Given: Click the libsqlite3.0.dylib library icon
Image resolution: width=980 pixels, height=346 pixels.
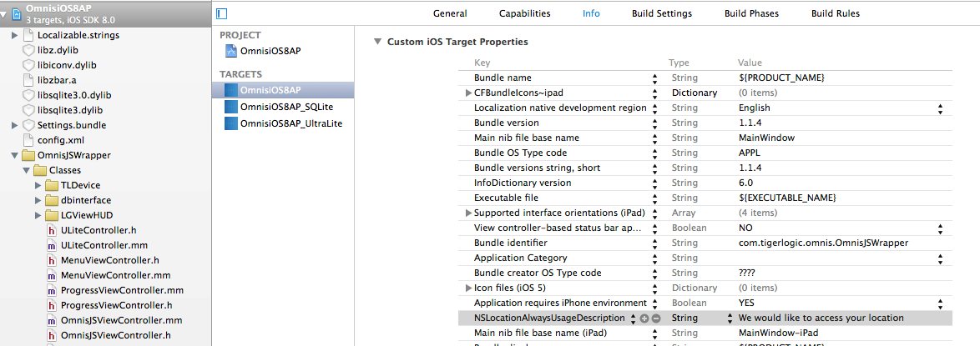Looking at the screenshot, I should click(x=28, y=95).
